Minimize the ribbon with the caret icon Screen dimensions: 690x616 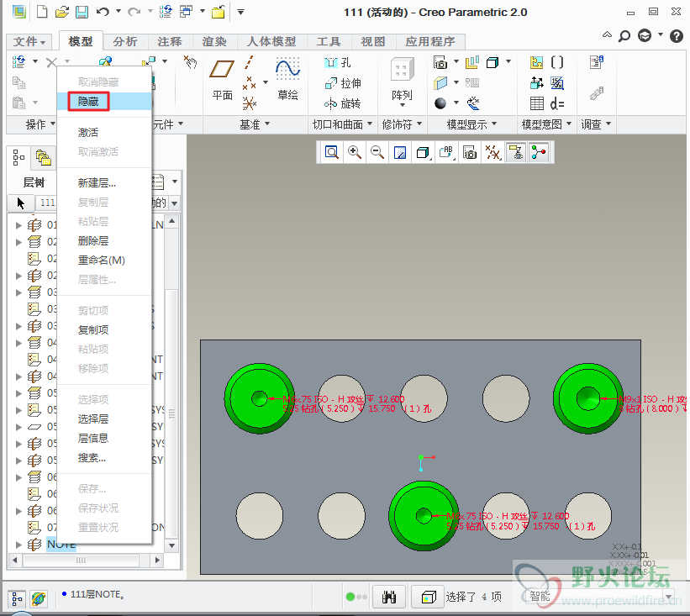tap(607, 34)
